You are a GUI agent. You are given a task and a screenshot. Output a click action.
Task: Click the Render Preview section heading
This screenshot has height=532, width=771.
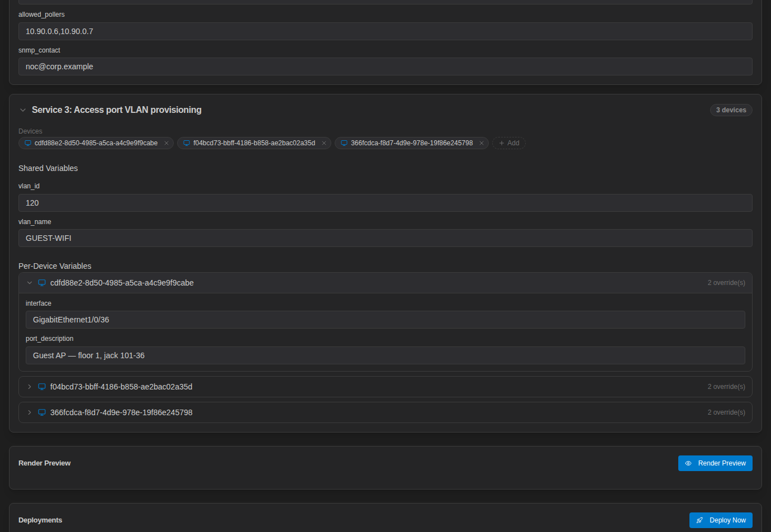tap(45, 463)
